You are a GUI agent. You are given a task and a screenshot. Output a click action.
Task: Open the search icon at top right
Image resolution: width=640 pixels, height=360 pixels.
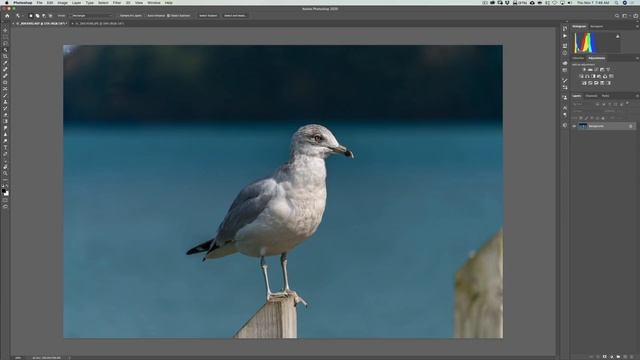[x=617, y=16]
